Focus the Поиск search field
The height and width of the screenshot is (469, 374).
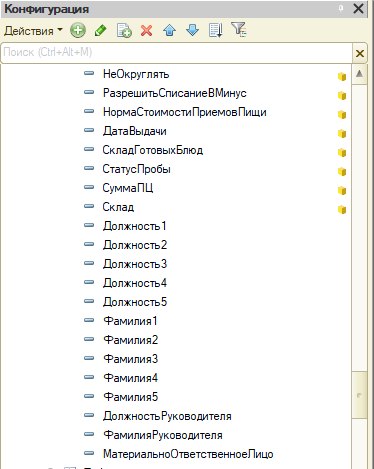click(x=177, y=53)
